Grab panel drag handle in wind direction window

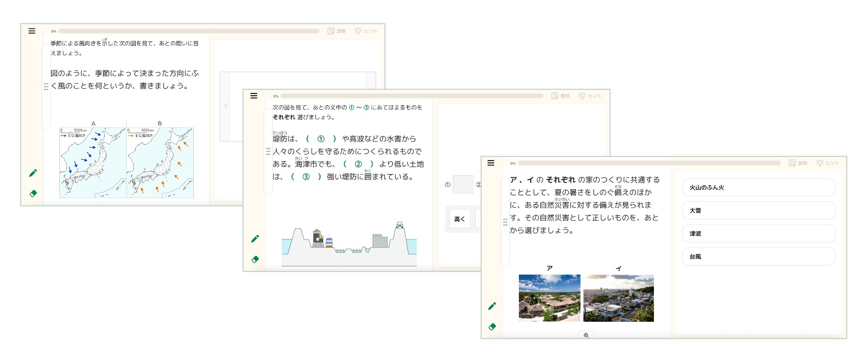46,87
